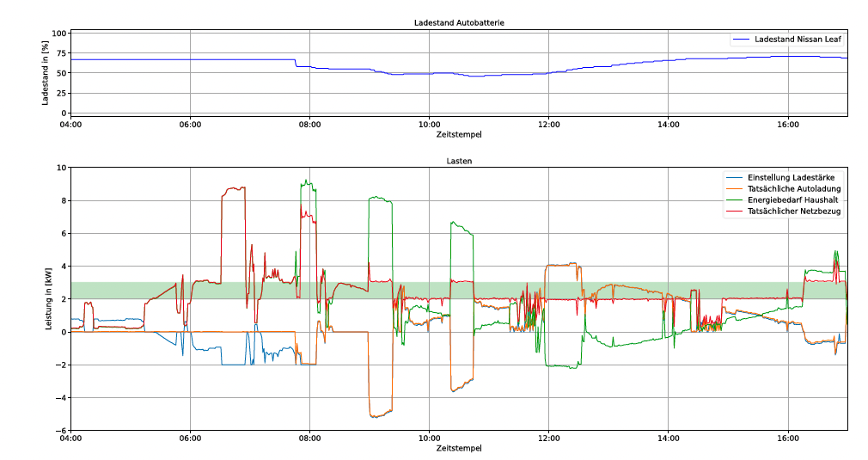Click the '6' tick on Leistung axis

[64, 234]
